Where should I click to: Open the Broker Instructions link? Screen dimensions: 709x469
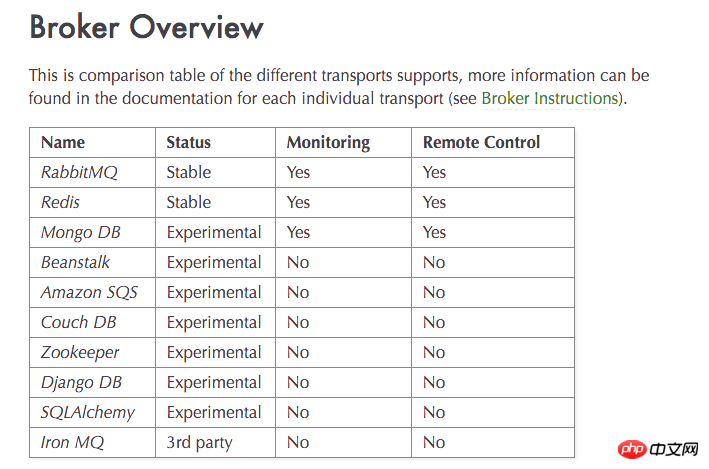[x=549, y=98]
